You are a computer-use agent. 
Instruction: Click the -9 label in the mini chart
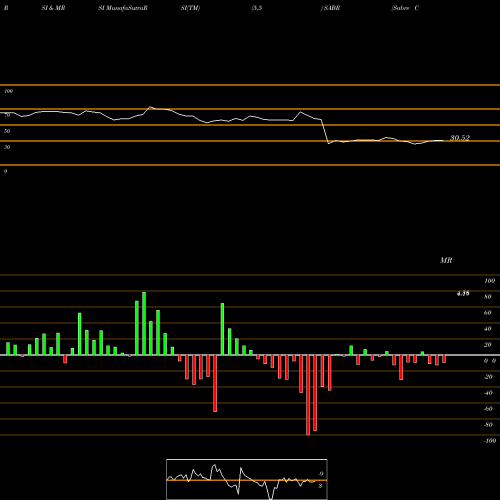tap(321, 474)
